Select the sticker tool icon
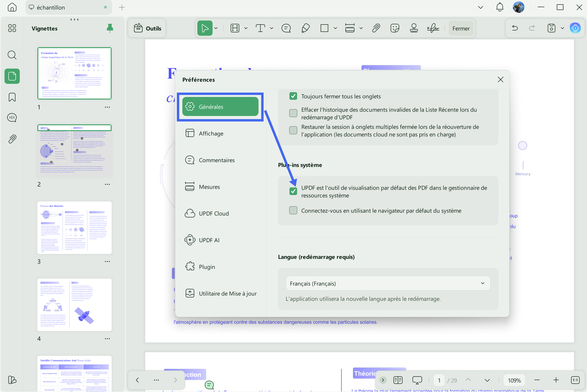 click(395, 28)
